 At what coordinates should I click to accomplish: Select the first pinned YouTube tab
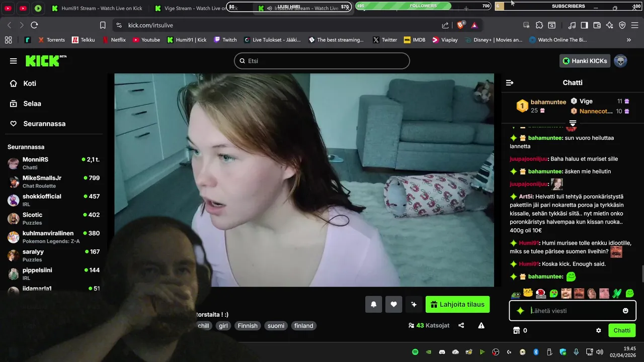pos(8,9)
